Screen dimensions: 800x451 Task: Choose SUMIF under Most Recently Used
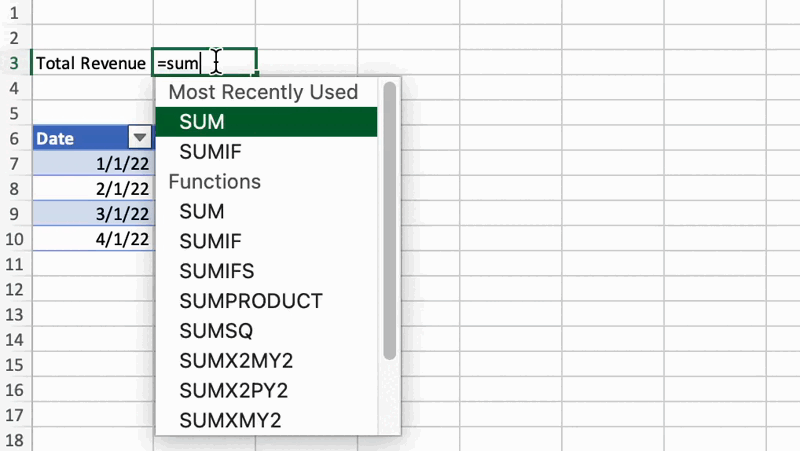[x=210, y=152]
